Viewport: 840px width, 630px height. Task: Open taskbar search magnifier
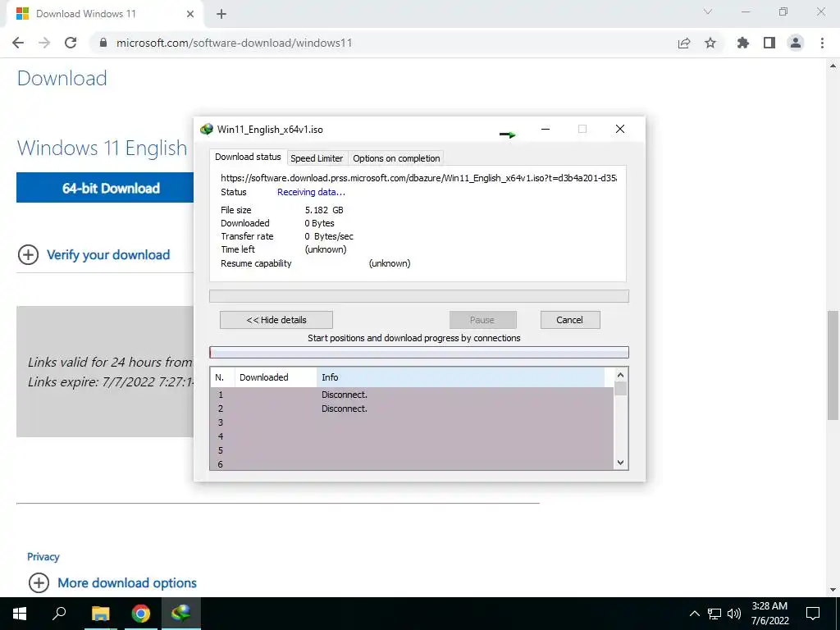coord(59,614)
